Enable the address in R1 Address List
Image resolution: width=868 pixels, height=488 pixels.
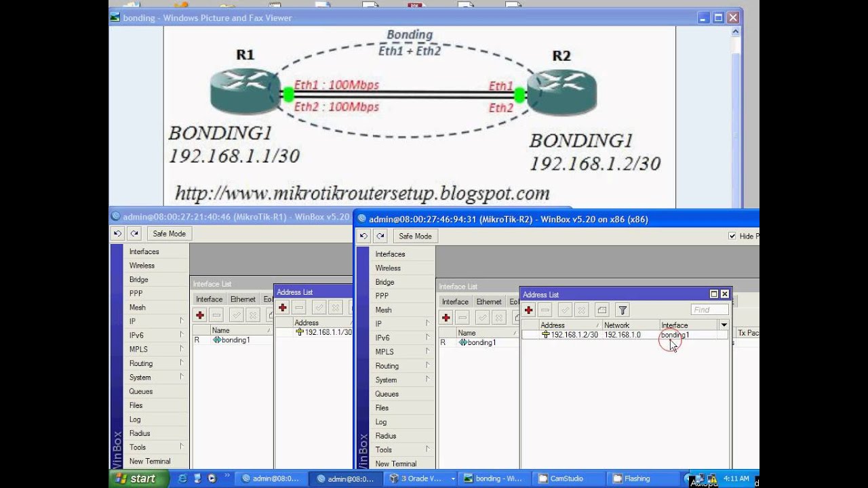point(319,307)
